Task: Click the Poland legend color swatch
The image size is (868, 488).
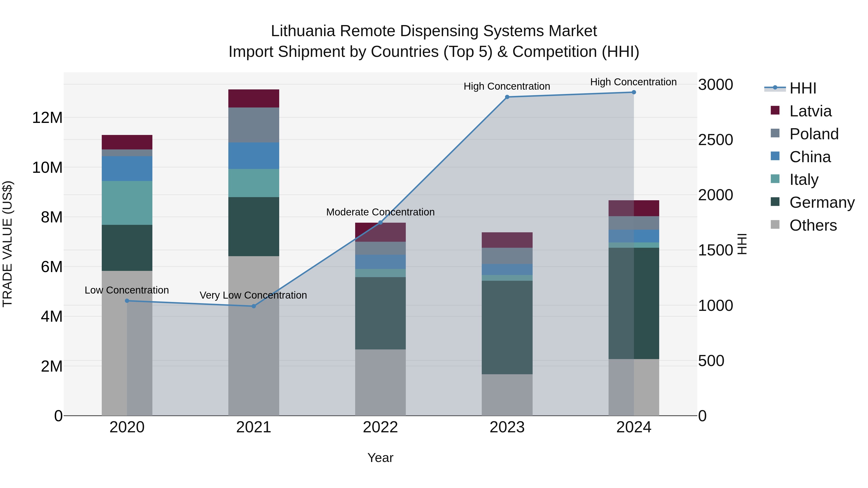Action: (x=775, y=133)
